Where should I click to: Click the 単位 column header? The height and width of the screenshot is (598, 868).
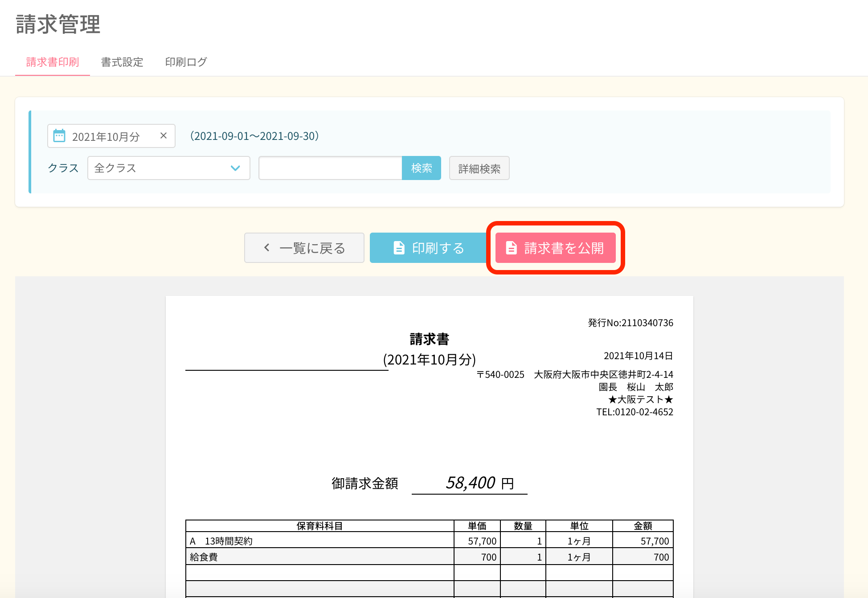[579, 526]
